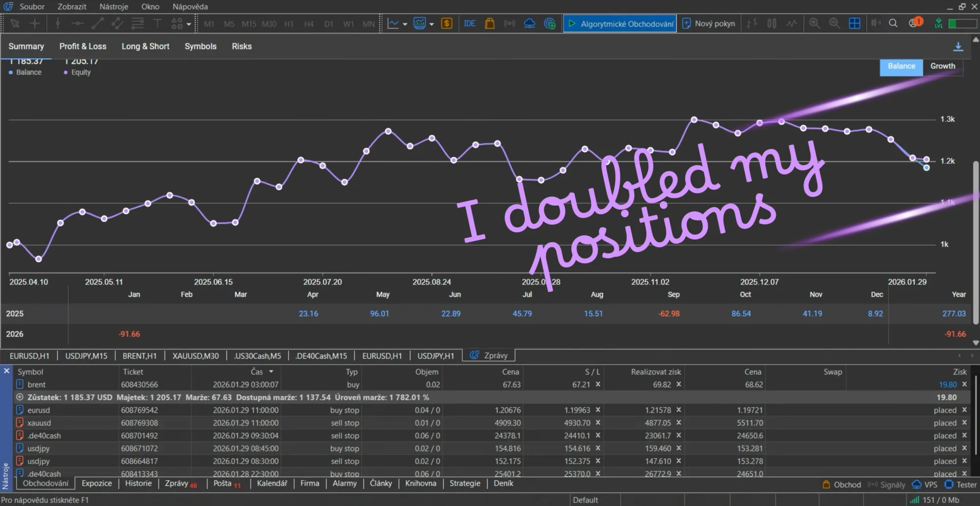Click the Nový pokyn button

[x=710, y=24]
